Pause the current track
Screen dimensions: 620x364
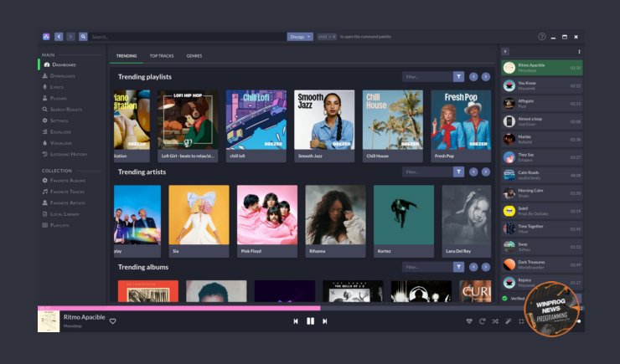tap(310, 321)
